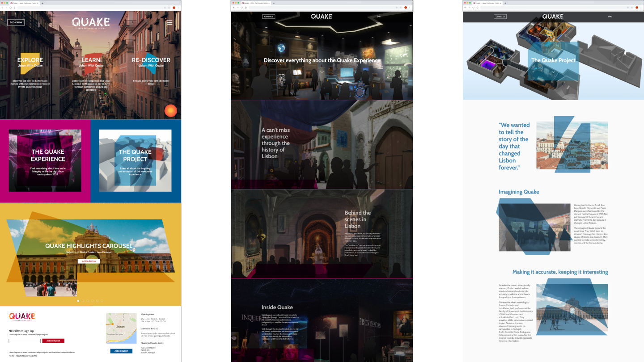Click the orange round floating button
This screenshot has height=362, width=644.
point(170,111)
